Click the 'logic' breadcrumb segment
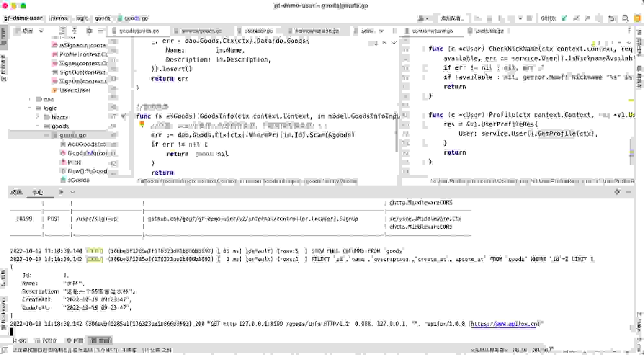Screen dimensions: 644x355 click(82, 18)
